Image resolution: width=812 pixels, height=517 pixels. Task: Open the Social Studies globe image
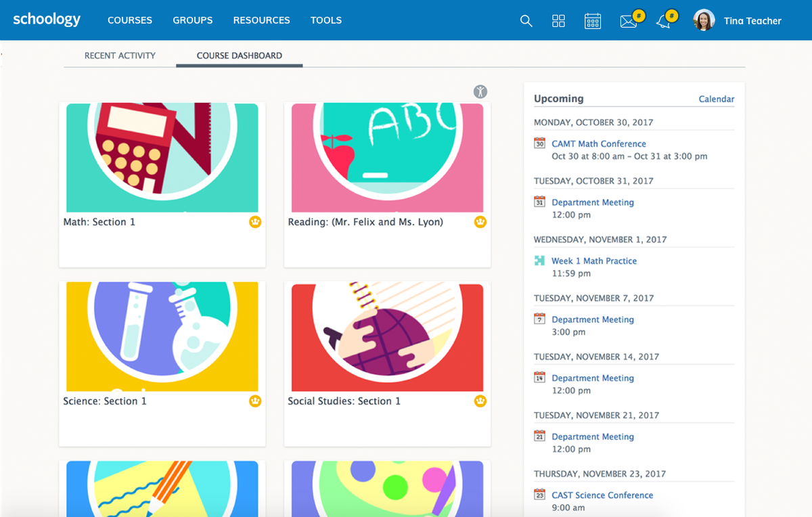coord(387,337)
